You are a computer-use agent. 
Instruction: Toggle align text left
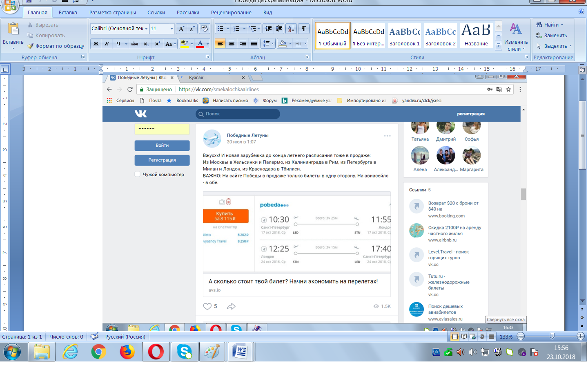[220, 43]
